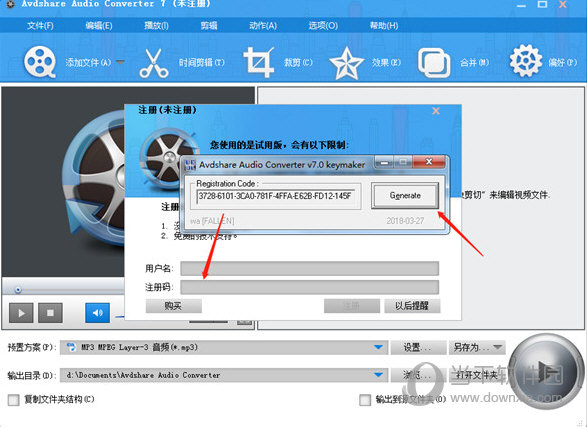The height and width of the screenshot is (427, 587).
Task: Click the 以后提醒 button
Action: pos(412,306)
